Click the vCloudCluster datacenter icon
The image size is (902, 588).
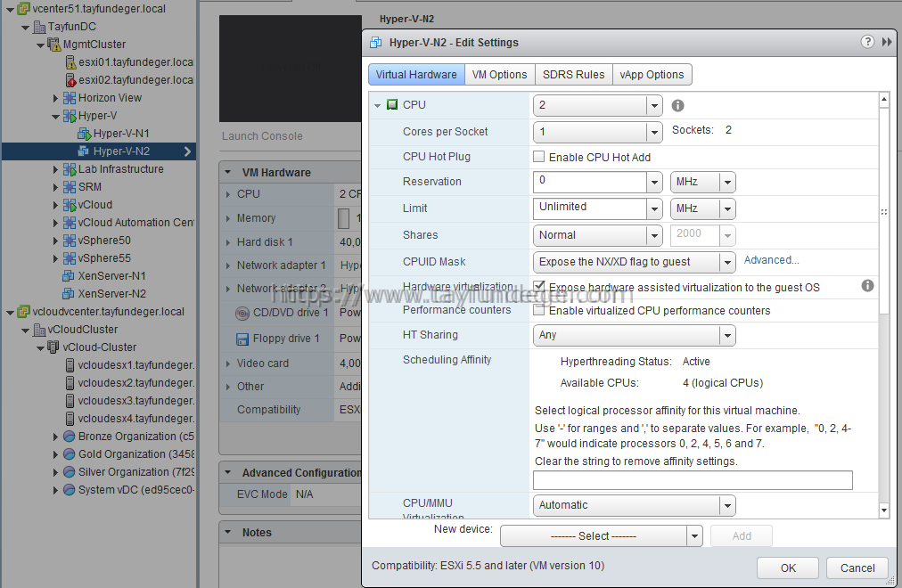coord(39,330)
